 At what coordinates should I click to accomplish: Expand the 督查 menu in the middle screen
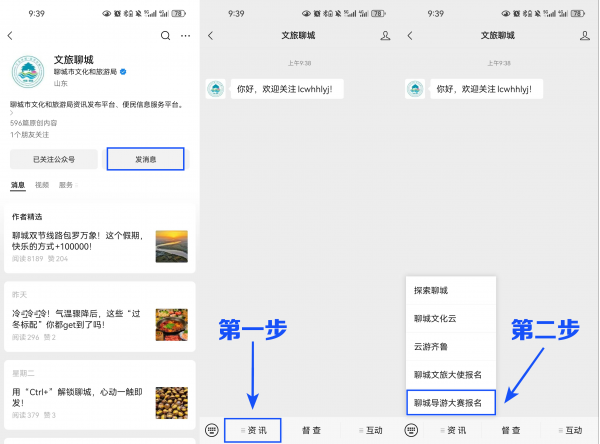pyautogui.click(x=312, y=430)
